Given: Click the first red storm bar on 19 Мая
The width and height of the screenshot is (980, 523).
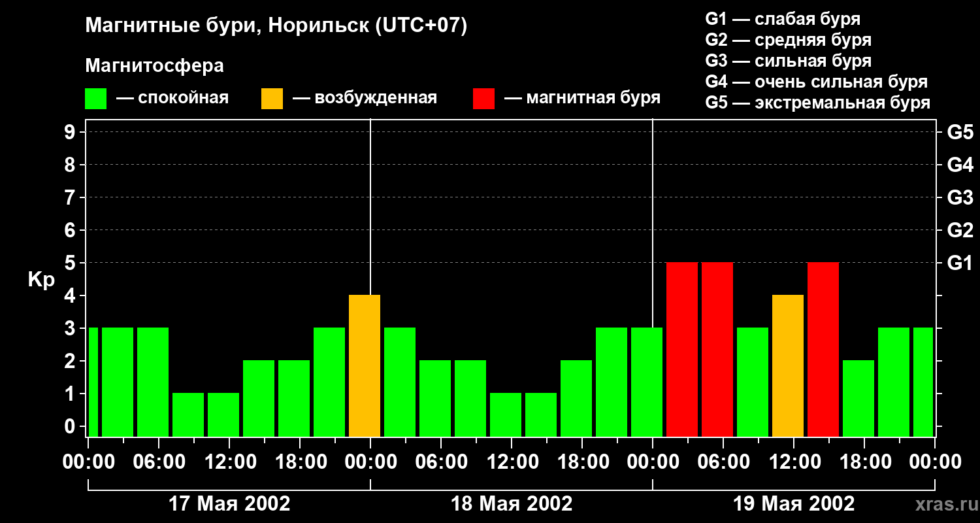Looking at the screenshot, I should coord(682,350).
